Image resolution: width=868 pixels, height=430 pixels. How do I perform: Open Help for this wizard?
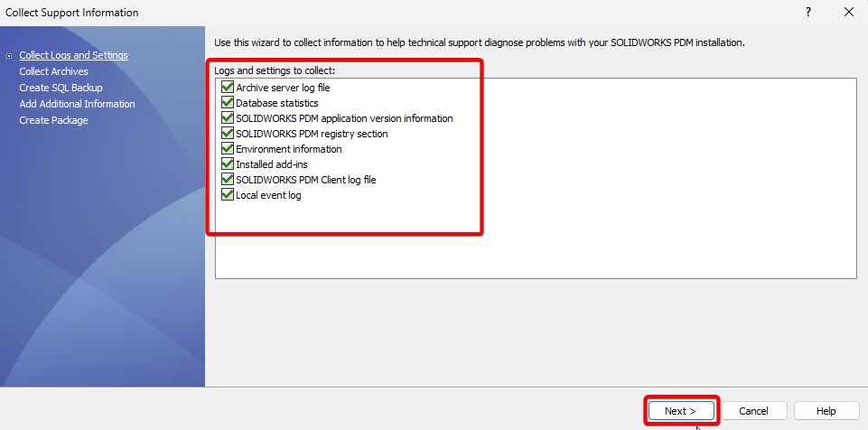(826, 411)
